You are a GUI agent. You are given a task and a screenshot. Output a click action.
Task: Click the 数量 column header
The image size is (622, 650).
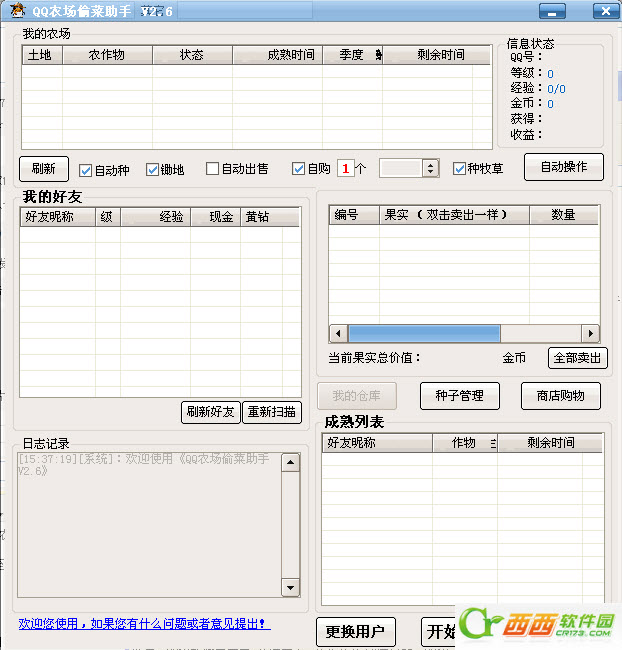point(564,215)
